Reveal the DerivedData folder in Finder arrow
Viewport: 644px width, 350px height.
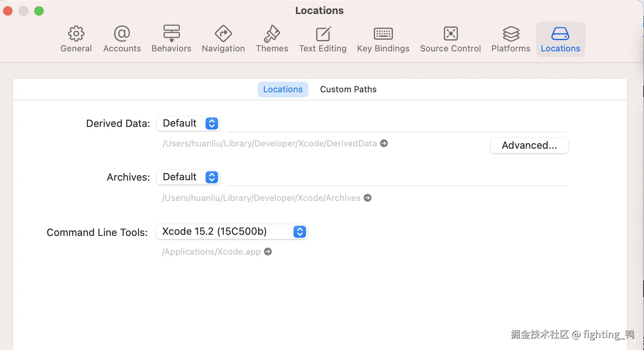(384, 143)
